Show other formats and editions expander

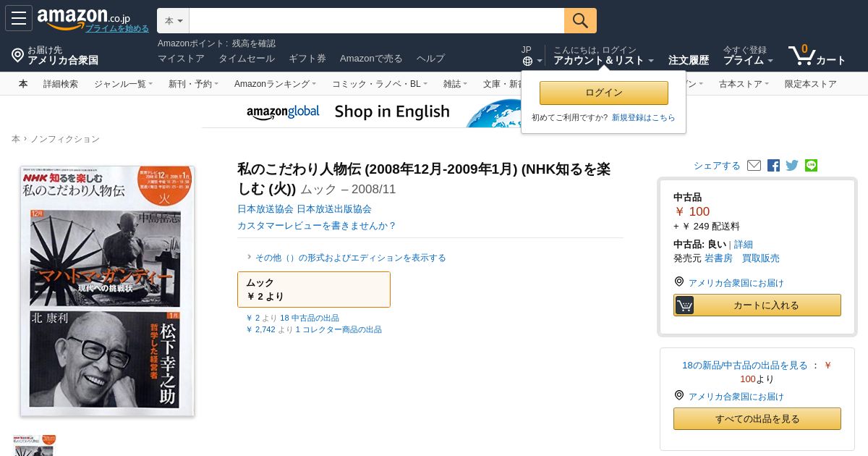[346, 257]
